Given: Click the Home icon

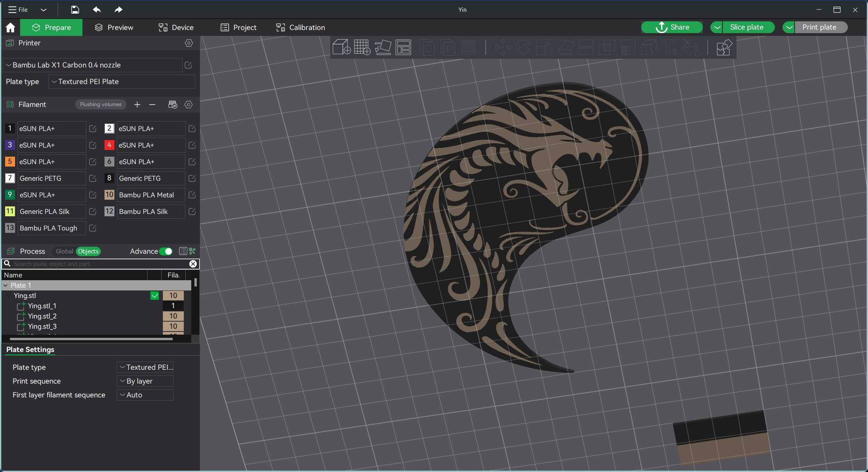Looking at the screenshot, I should tap(10, 27).
